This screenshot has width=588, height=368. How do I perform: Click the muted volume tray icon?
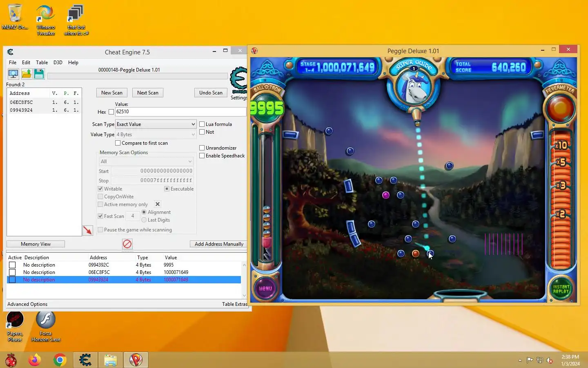pos(550,360)
